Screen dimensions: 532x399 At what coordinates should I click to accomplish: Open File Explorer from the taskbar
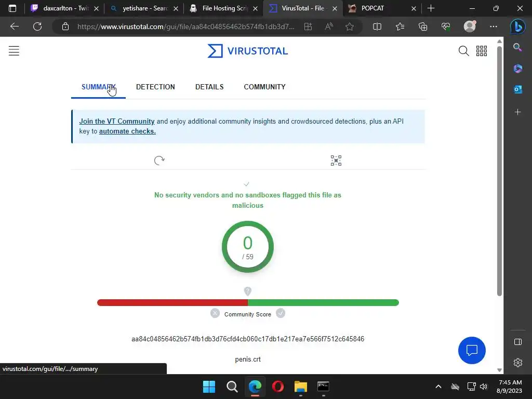301,387
